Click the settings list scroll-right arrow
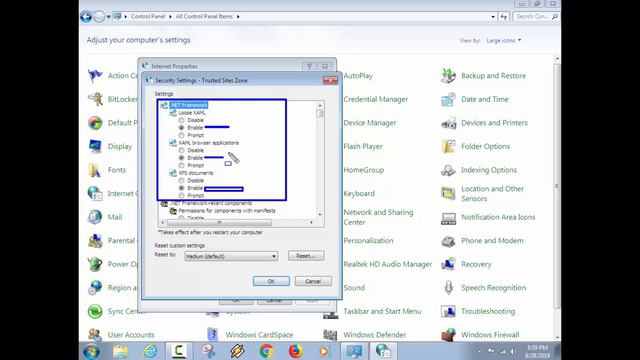Image resolution: width=640 pixels, height=360 pixels. (x=311, y=222)
